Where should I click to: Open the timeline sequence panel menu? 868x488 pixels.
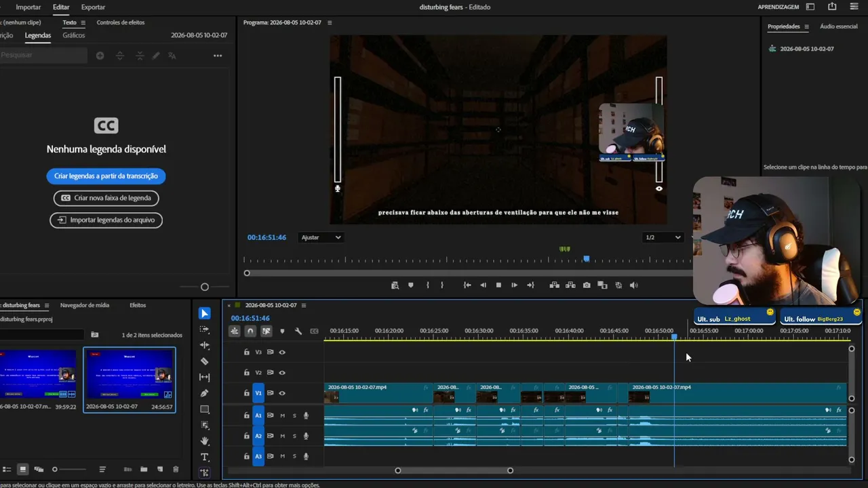coord(304,305)
